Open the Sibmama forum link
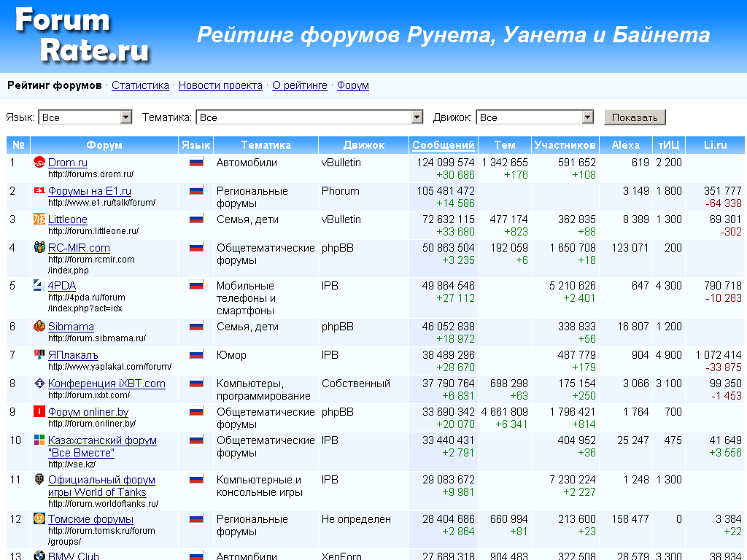 click(x=71, y=326)
